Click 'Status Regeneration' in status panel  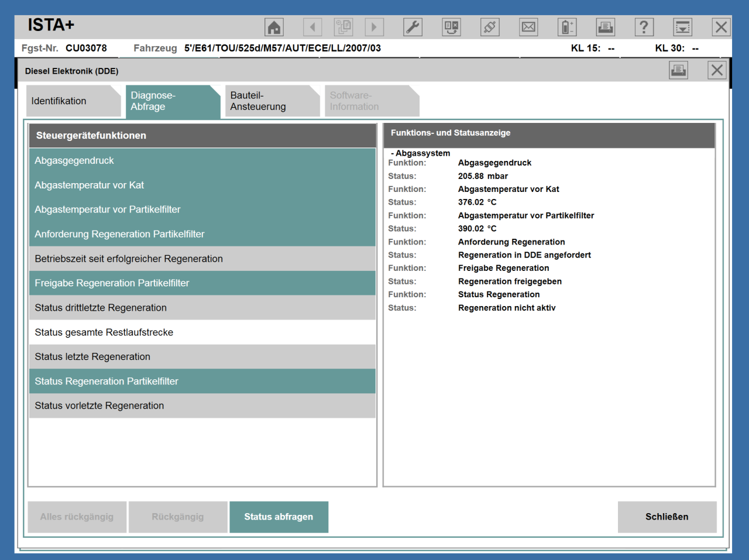(x=499, y=294)
